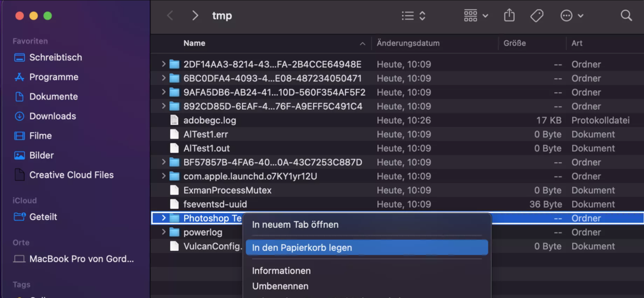Open the list view options control

[414, 16]
